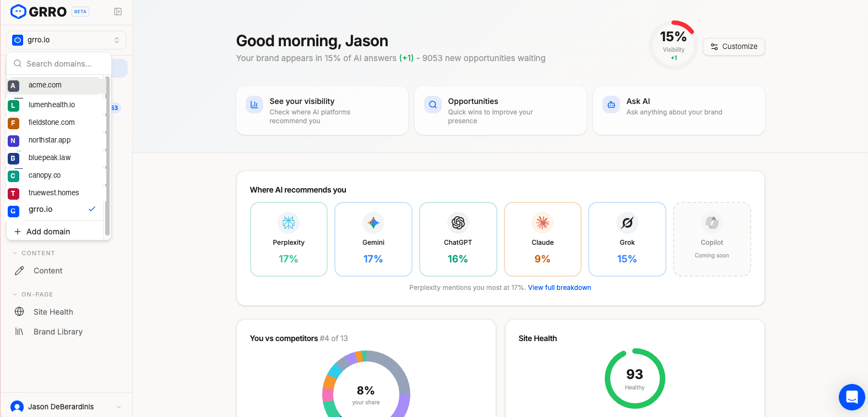Screen dimensions: 868x417
Task: Click the pencil icon next to Content
Action: [x=19, y=271]
